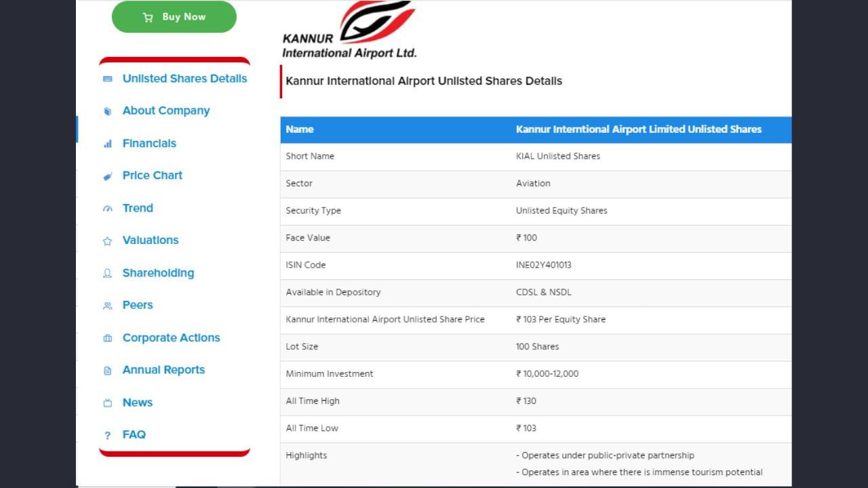Go to About Company section
868x488 pixels.
coord(166,110)
